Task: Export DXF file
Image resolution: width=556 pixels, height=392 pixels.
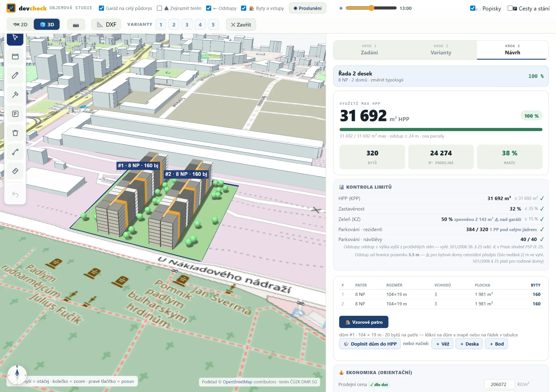Action: (106, 25)
